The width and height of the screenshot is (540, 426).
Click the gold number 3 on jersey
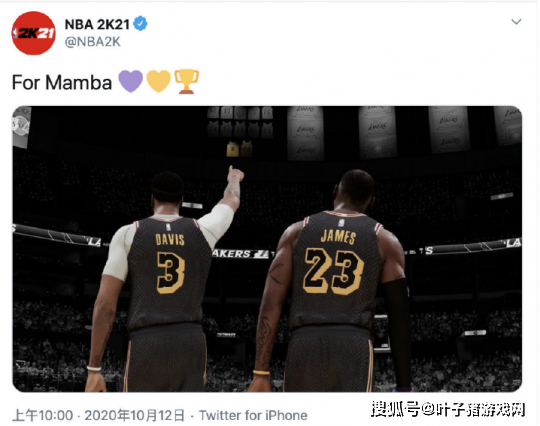click(x=170, y=272)
